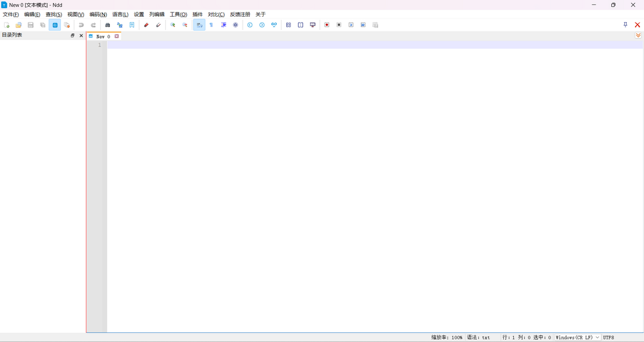Click the zoom in magnifier icon
This screenshot has width=644, height=342.
click(173, 25)
